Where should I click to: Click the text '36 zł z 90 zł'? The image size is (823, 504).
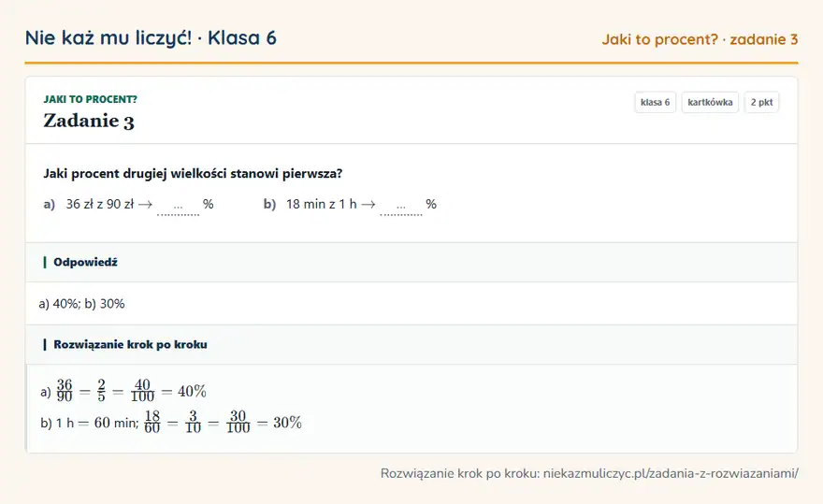[100, 204]
